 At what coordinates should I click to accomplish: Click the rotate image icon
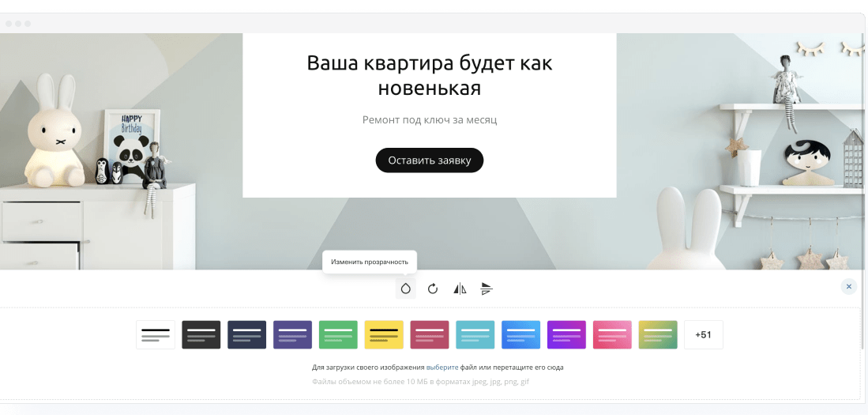click(433, 289)
